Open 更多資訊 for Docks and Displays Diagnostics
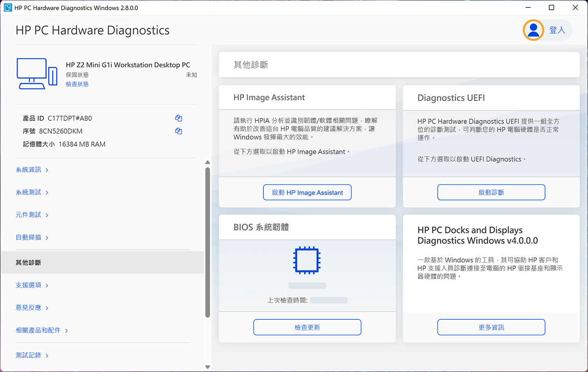This screenshot has width=588, height=372. [x=491, y=327]
